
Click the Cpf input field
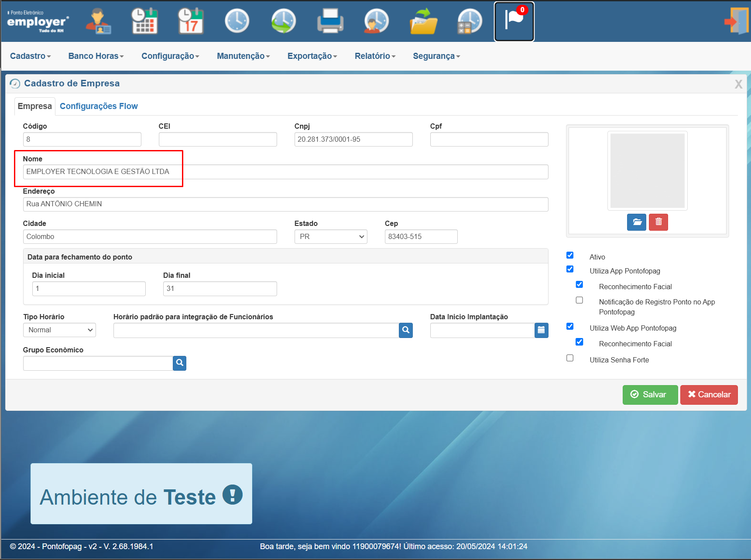(489, 140)
